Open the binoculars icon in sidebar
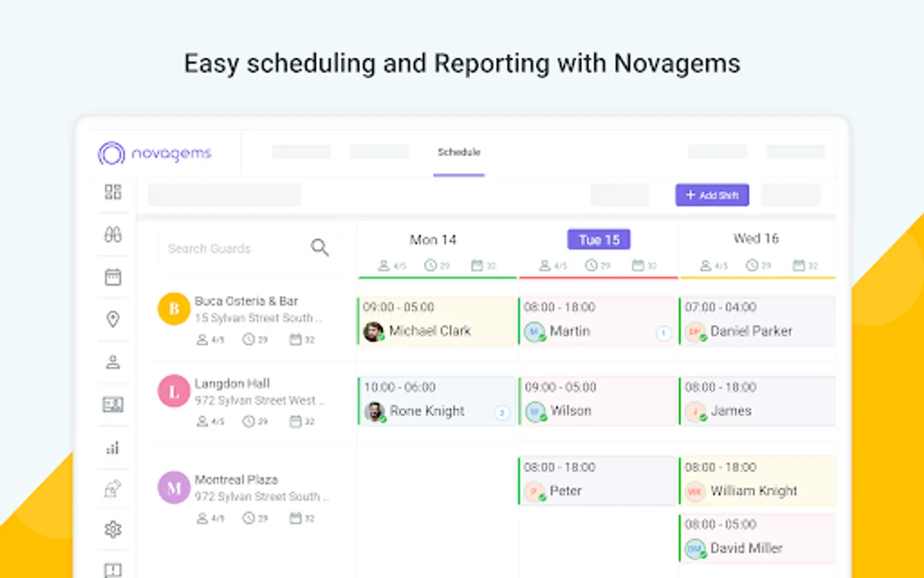The image size is (924, 578). [x=113, y=234]
